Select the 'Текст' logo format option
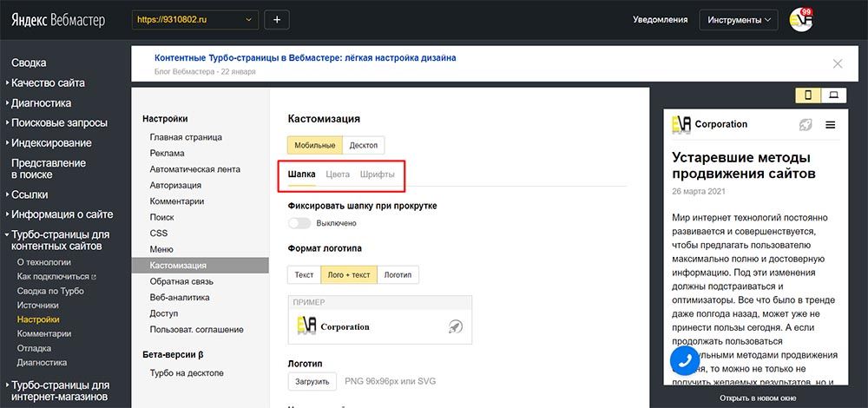Viewport: 868px width, 408px height. tap(304, 274)
